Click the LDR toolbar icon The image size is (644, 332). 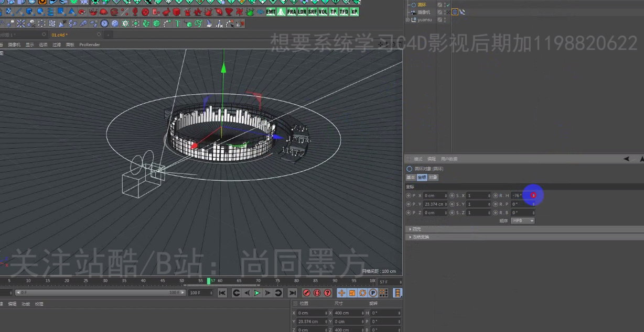(302, 12)
